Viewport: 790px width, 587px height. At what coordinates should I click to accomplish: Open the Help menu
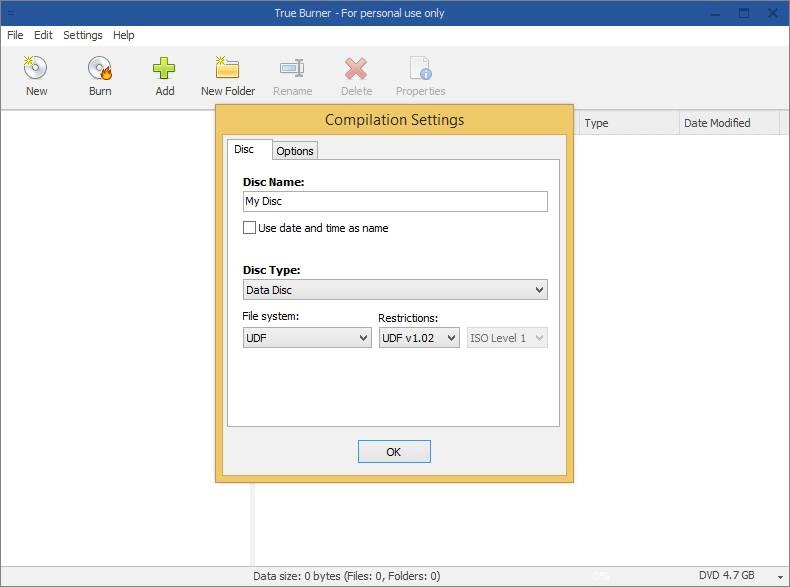(123, 35)
